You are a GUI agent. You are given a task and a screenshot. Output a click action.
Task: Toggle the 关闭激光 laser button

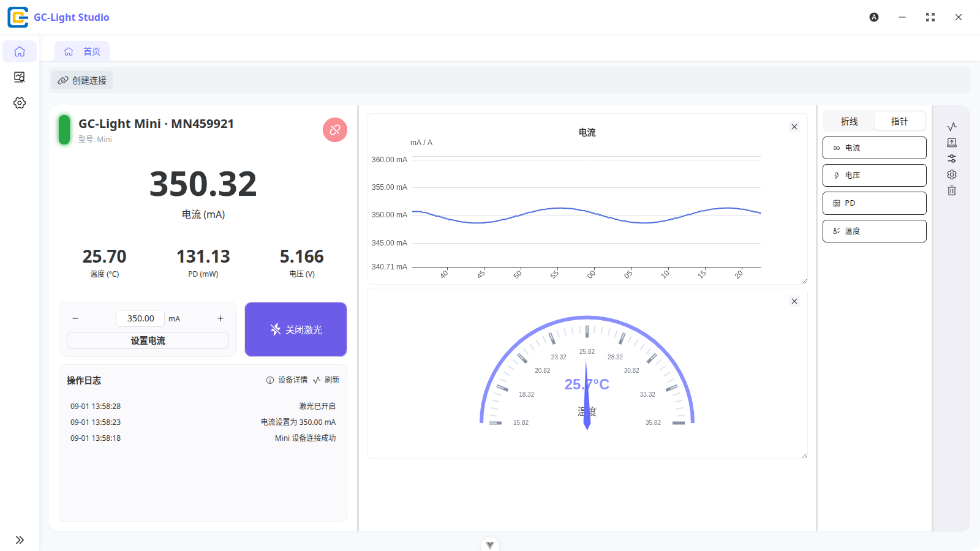pyautogui.click(x=296, y=329)
